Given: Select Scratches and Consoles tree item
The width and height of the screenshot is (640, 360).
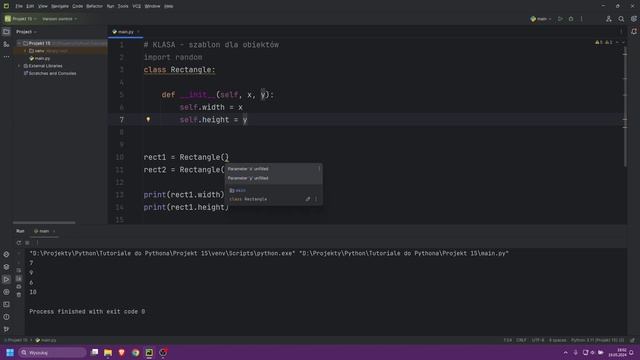Looking at the screenshot, I should [x=50, y=73].
